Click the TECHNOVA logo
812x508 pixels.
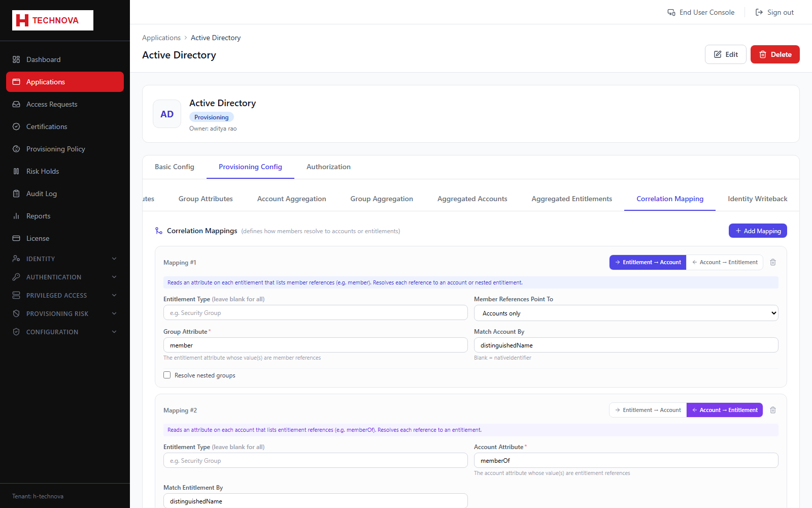[x=53, y=20]
